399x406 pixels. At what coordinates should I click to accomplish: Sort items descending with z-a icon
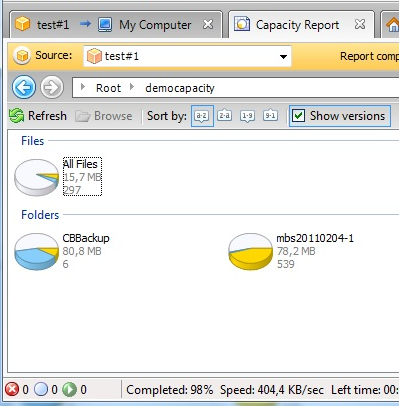[x=225, y=116]
